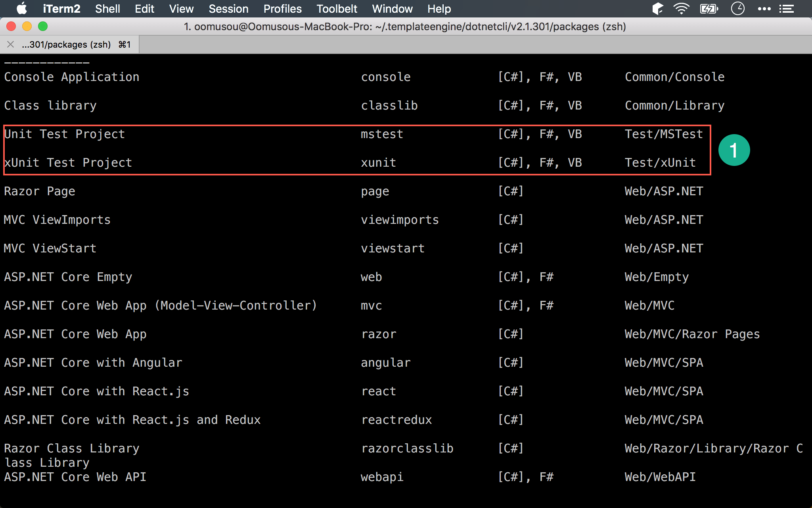
Task: Click the green zoom window button
Action: (43, 27)
